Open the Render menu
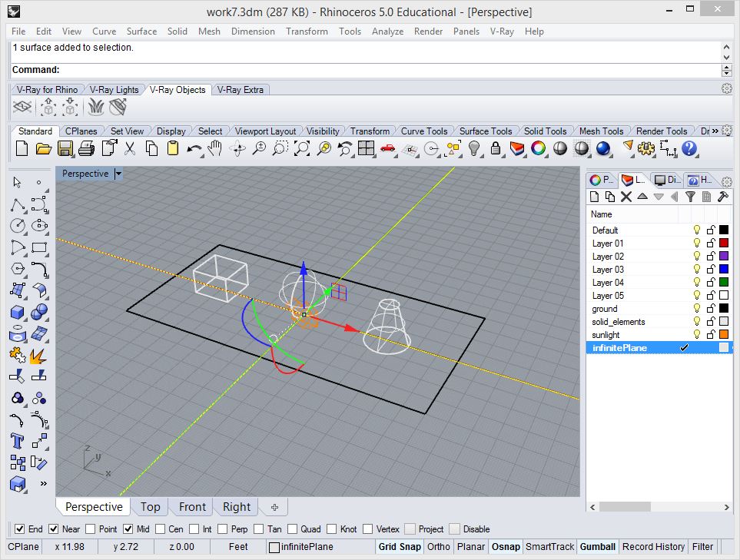Image resolution: width=740 pixels, height=560 pixels. coord(428,31)
